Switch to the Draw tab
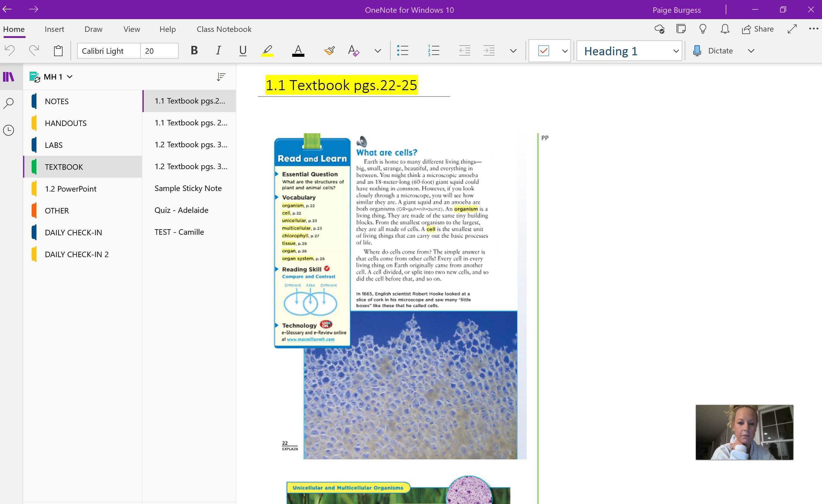 [x=94, y=29]
